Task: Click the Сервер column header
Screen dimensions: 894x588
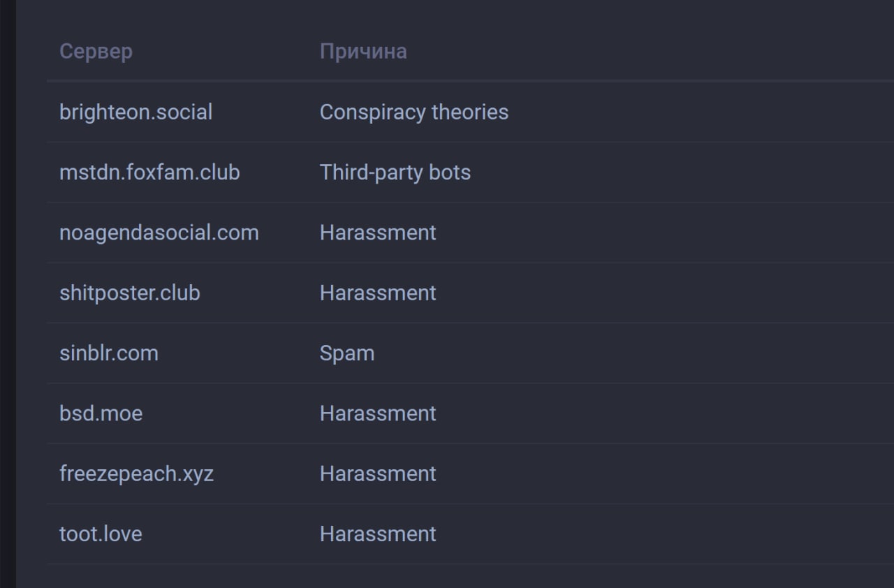Action: pos(96,52)
